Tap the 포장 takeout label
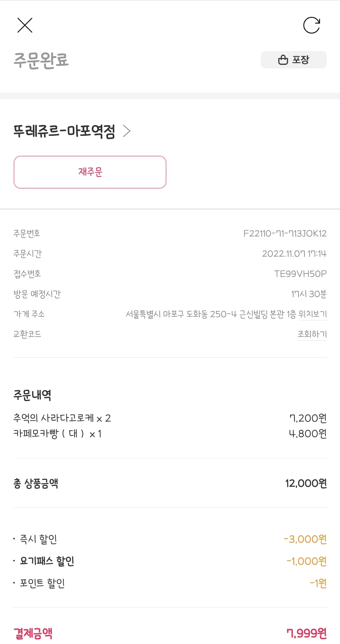The width and height of the screenshot is (340, 644). pos(301,60)
